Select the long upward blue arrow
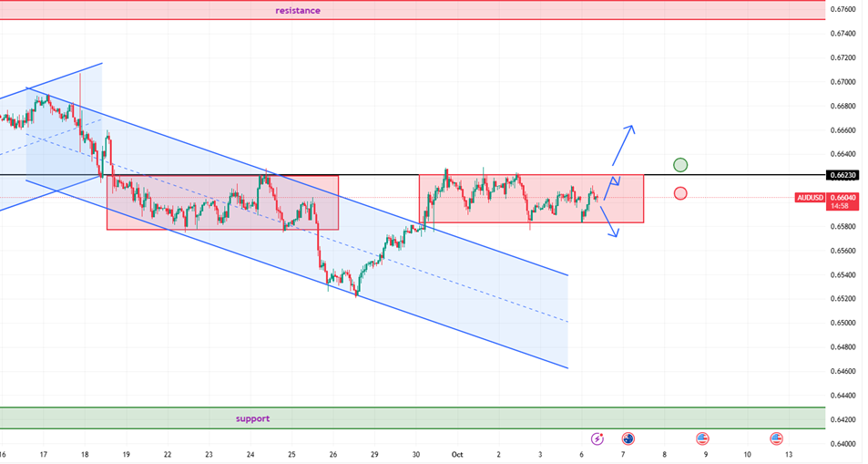The height and width of the screenshot is (464, 868). click(625, 142)
